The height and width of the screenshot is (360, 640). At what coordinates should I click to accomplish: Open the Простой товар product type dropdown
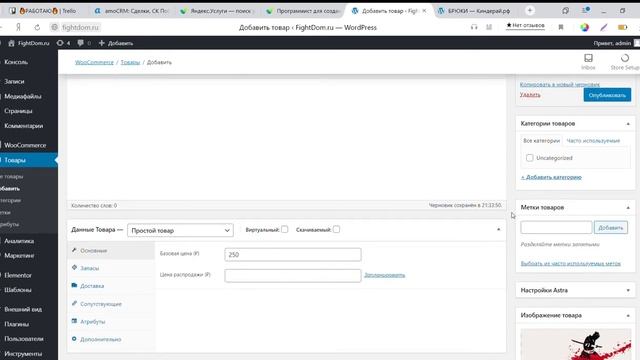[180, 230]
